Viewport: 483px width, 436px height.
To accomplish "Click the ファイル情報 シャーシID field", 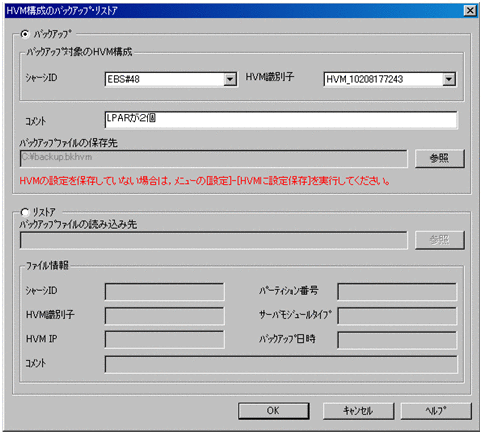I will (x=165, y=292).
